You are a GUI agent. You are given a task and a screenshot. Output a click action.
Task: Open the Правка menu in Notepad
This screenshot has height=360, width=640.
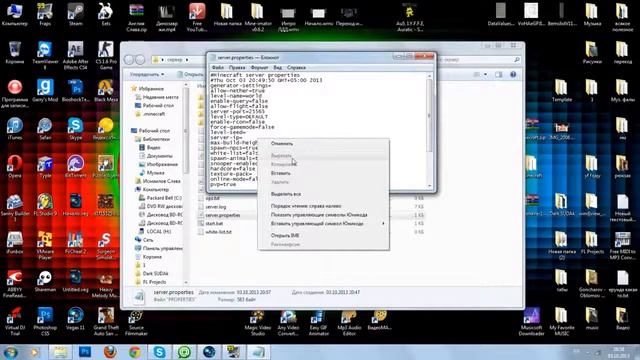[237, 67]
